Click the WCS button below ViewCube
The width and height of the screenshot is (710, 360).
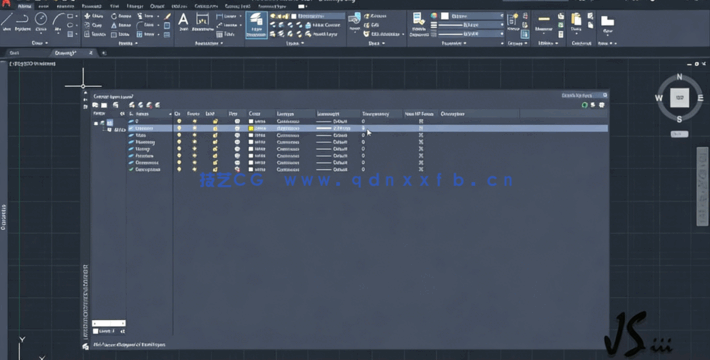(679, 134)
